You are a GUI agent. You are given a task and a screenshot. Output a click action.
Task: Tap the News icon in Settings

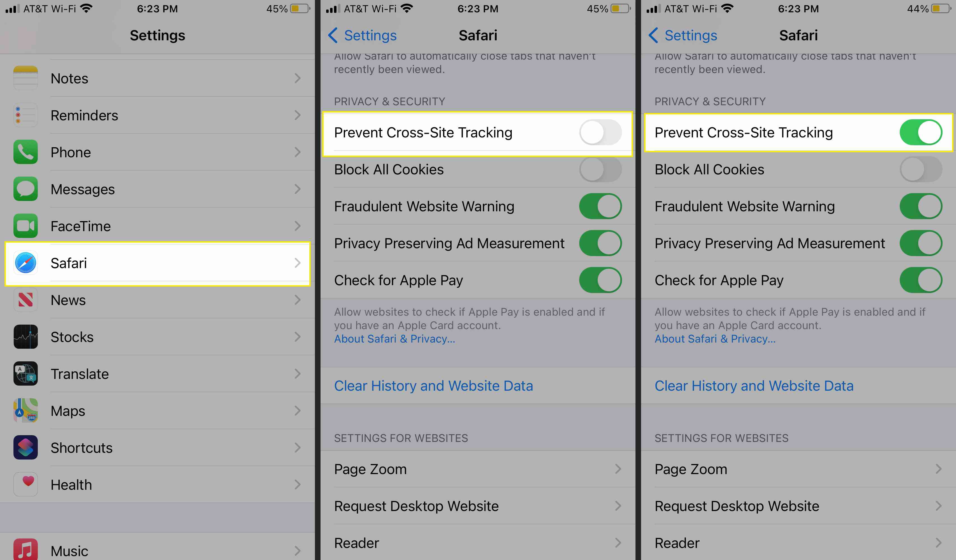25,299
